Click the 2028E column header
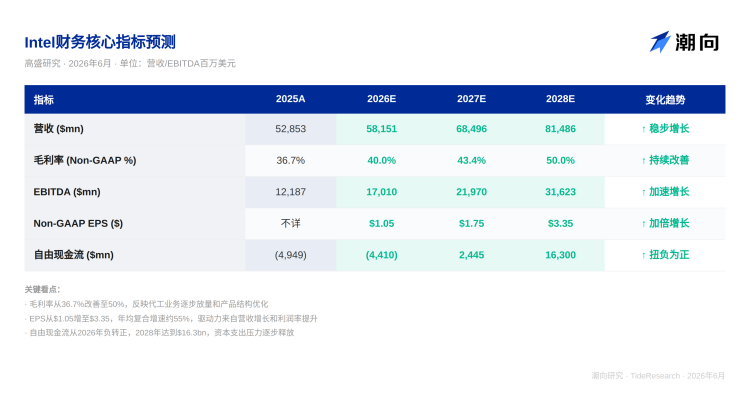750x411 pixels. (560, 99)
